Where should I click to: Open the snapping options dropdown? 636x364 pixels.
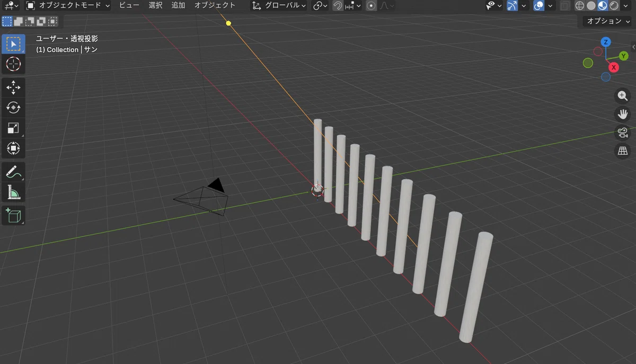(x=353, y=5)
